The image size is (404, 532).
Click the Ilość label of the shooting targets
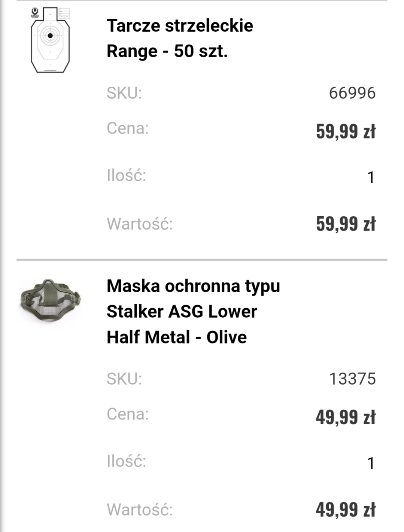pos(126,175)
